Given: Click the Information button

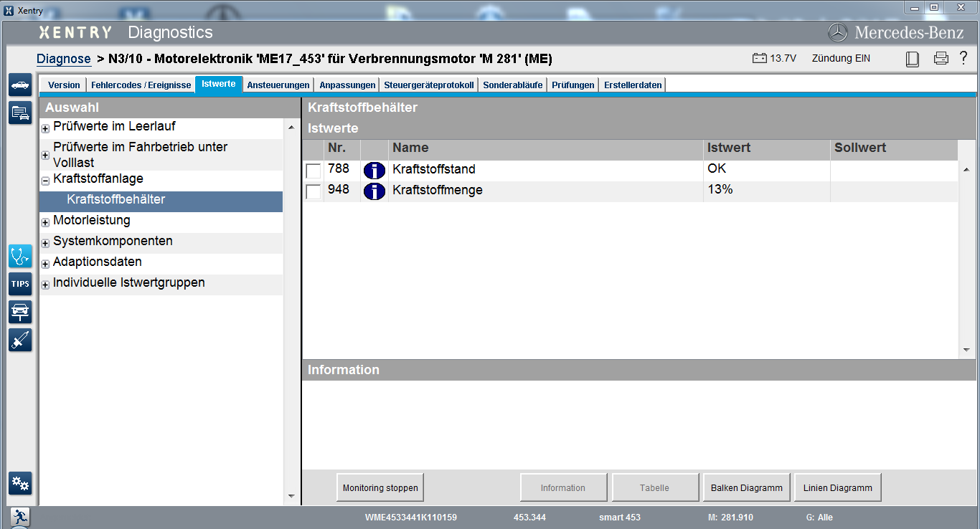Looking at the screenshot, I should click(x=563, y=487).
